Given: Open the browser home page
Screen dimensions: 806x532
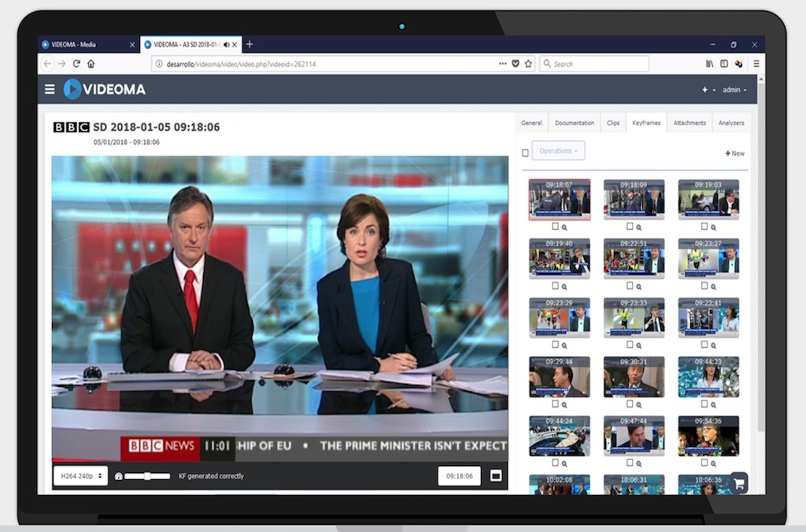Looking at the screenshot, I should [91, 64].
